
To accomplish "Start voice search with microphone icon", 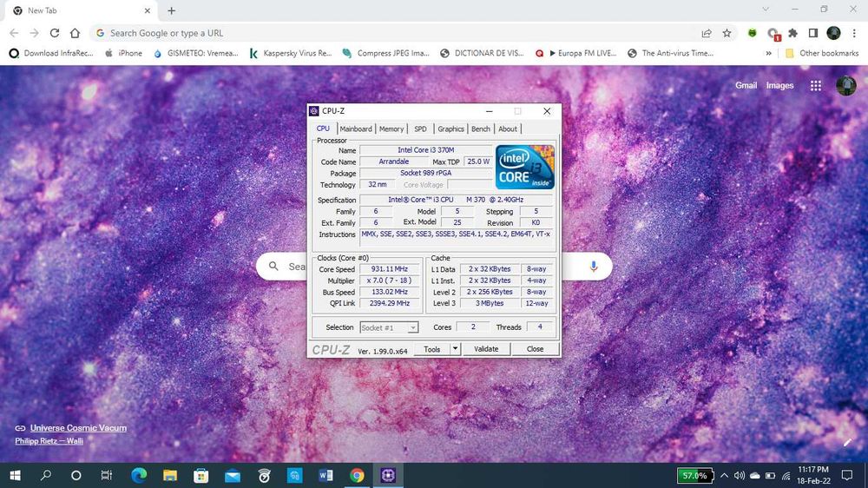I will (x=594, y=267).
